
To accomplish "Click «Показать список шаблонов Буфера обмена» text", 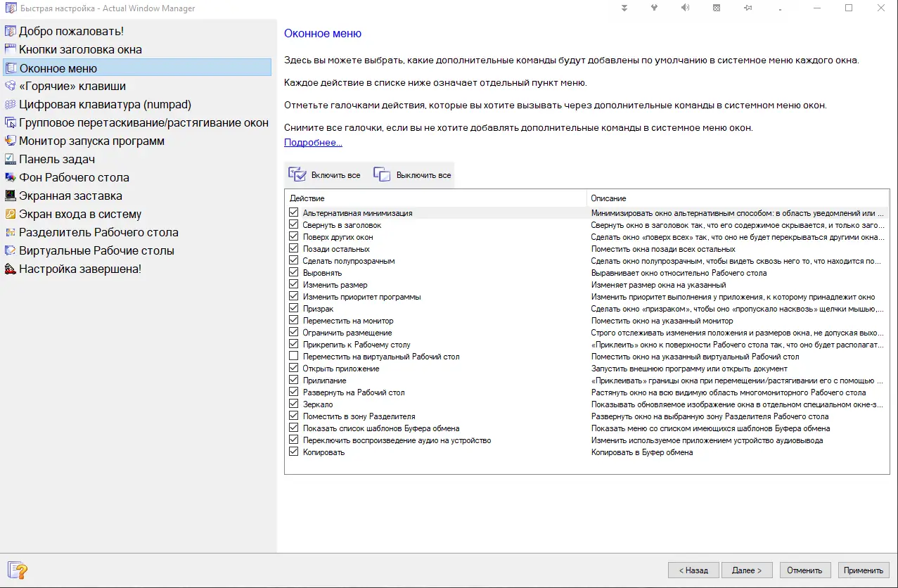I will pos(381,428).
